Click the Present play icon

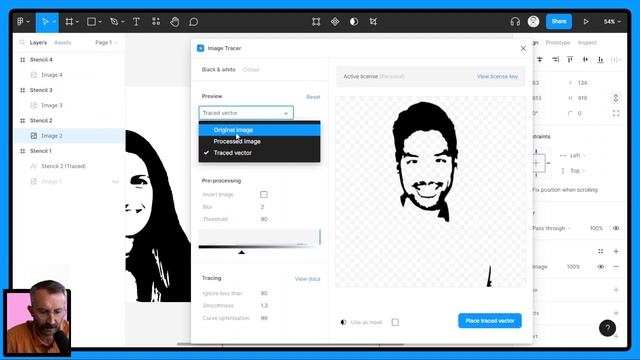[586, 22]
